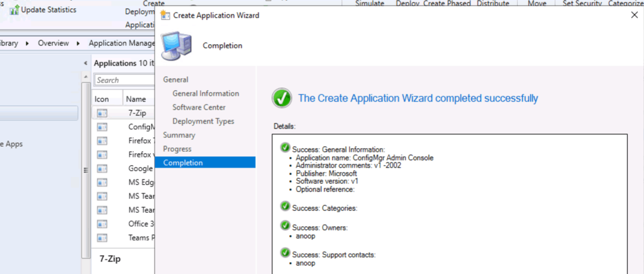Click the Teams P application row icon
Image resolution: width=644 pixels, height=274 pixels.
[102, 238]
